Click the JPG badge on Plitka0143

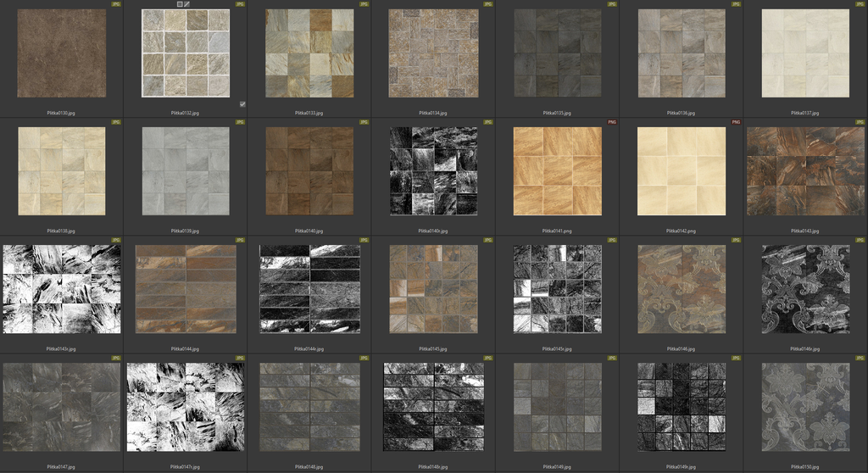pyautogui.click(x=860, y=122)
